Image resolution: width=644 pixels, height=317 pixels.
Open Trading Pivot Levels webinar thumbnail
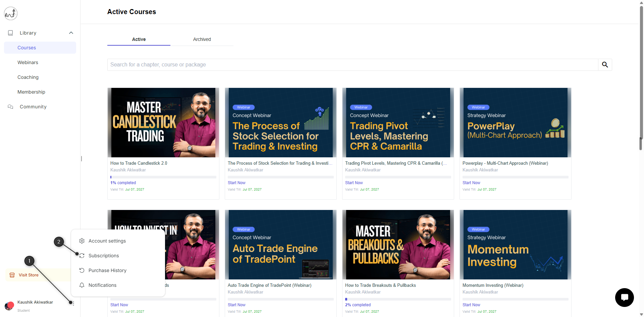click(x=398, y=122)
